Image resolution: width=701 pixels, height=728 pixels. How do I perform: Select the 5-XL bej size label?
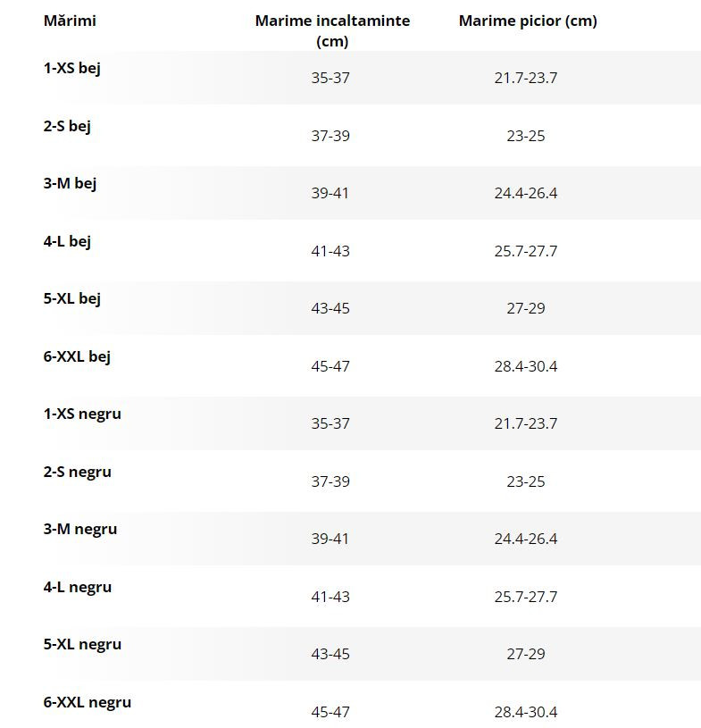[x=72, y=299]
